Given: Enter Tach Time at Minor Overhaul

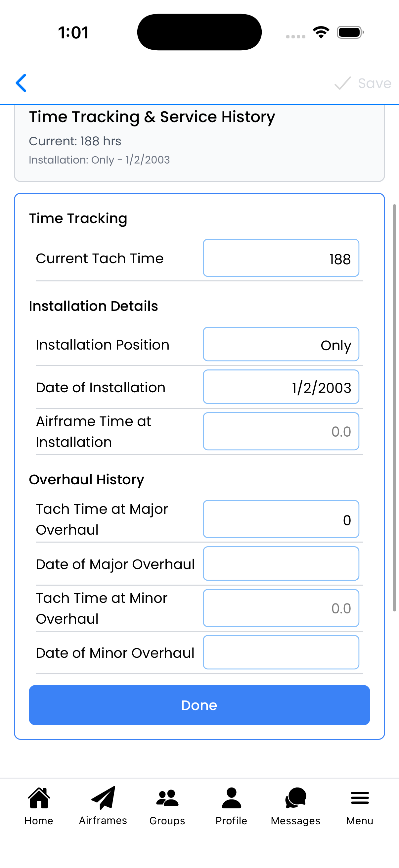Looking at the screenshot, I should pyautogui.click(x=281, y=608).
